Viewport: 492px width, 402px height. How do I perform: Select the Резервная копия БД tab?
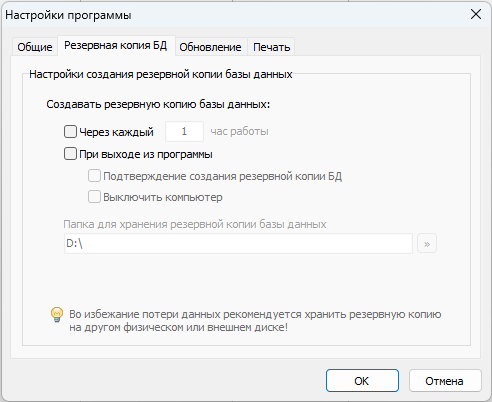116,45
